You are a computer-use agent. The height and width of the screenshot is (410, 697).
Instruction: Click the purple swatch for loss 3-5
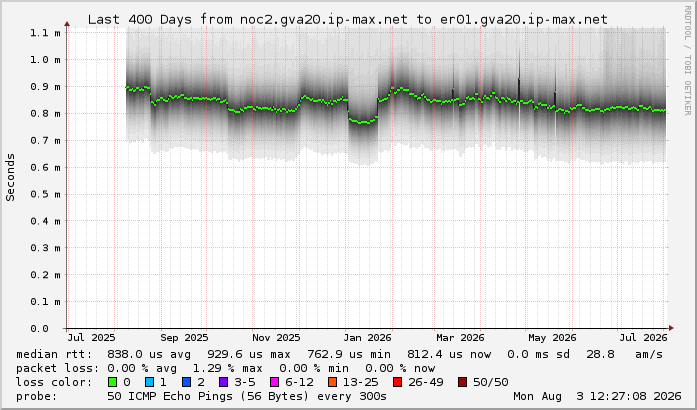pos(223,382)
